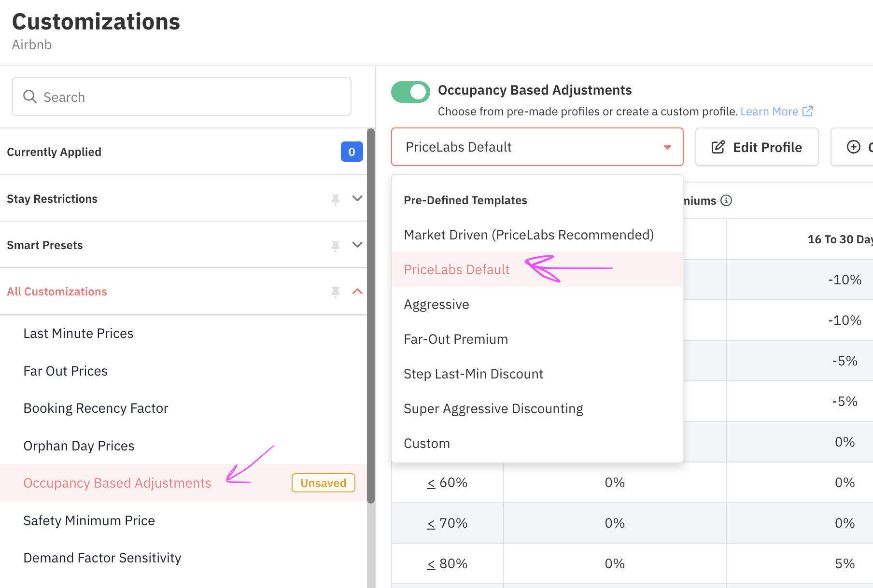This screenshot has width=873, height=588.
Task: Pin the Smart Presets section
Action: tap(336, 245)
